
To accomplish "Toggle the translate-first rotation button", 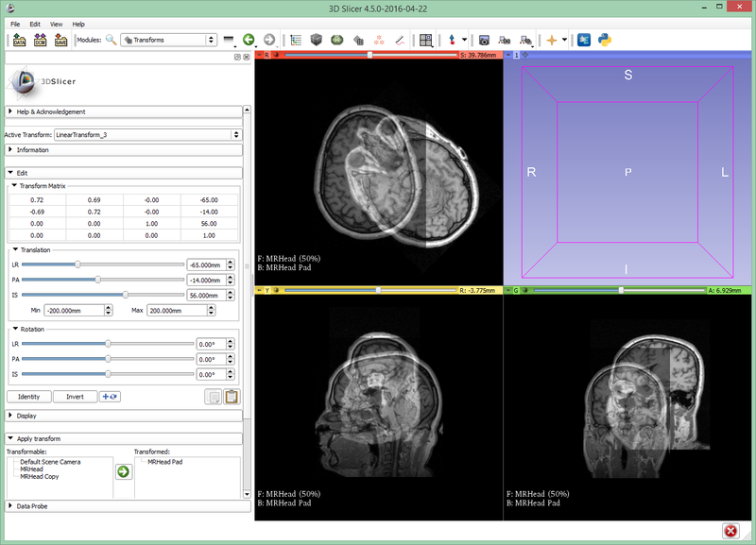I will click(x=110, y=397).
